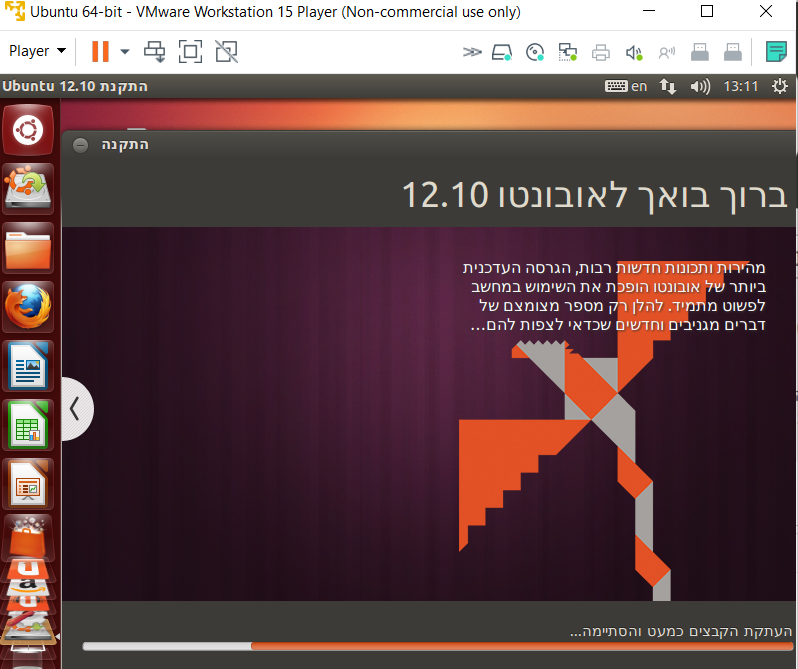
Task: Click the Ubuntu 12.10 panel title
Action: [75, 86]
